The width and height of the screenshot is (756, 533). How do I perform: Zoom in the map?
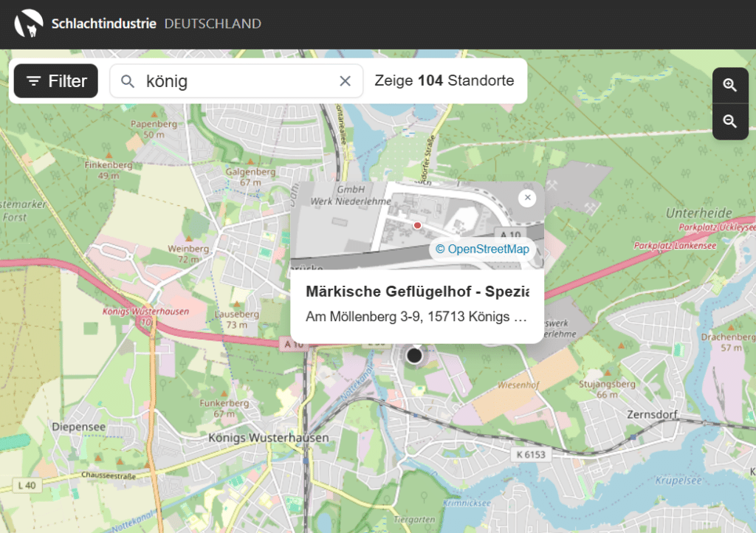(730, 86)
